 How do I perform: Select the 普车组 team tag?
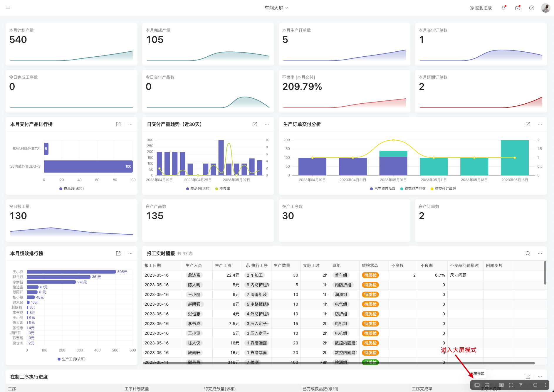[341, 275]
